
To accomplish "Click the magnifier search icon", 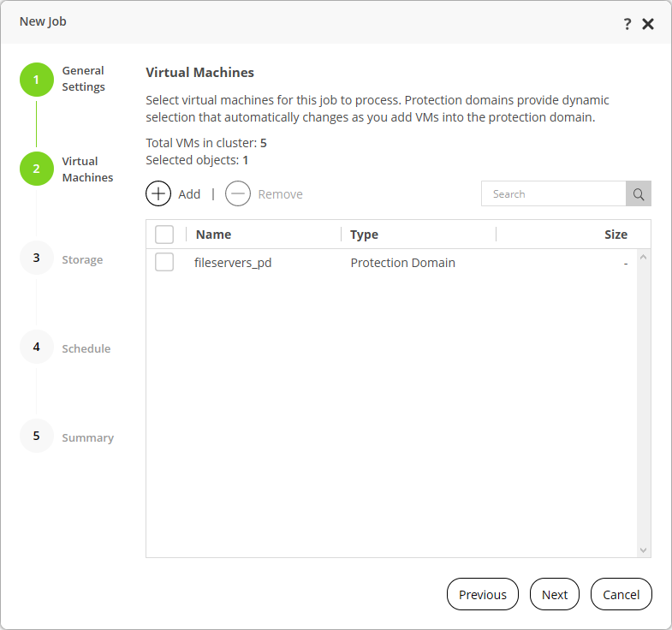I will 639,194.
